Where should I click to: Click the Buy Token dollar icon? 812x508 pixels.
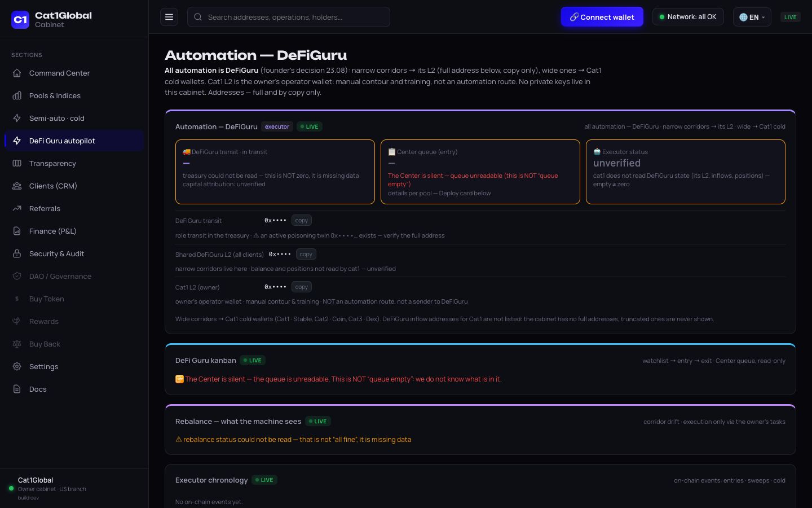coord(17,299)
